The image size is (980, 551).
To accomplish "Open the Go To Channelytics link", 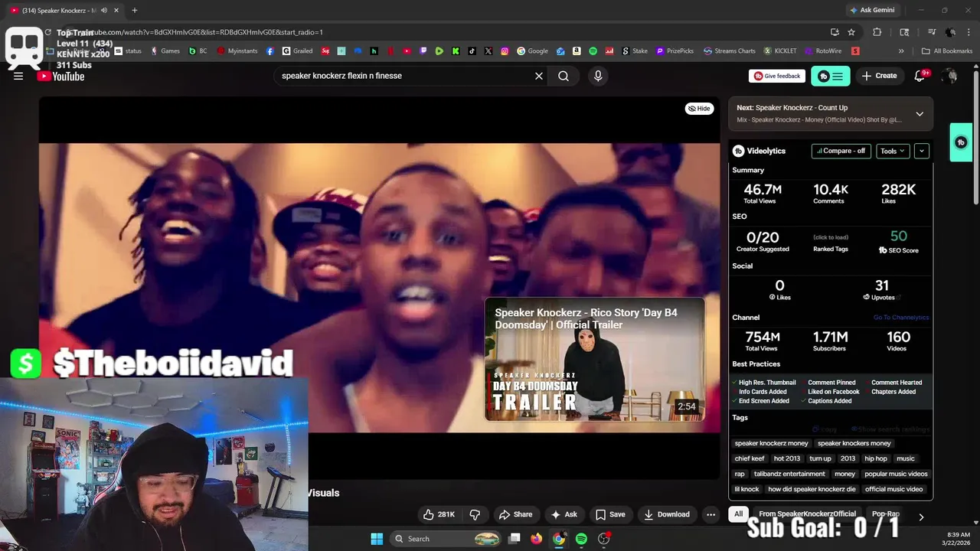I will [901, 318].
